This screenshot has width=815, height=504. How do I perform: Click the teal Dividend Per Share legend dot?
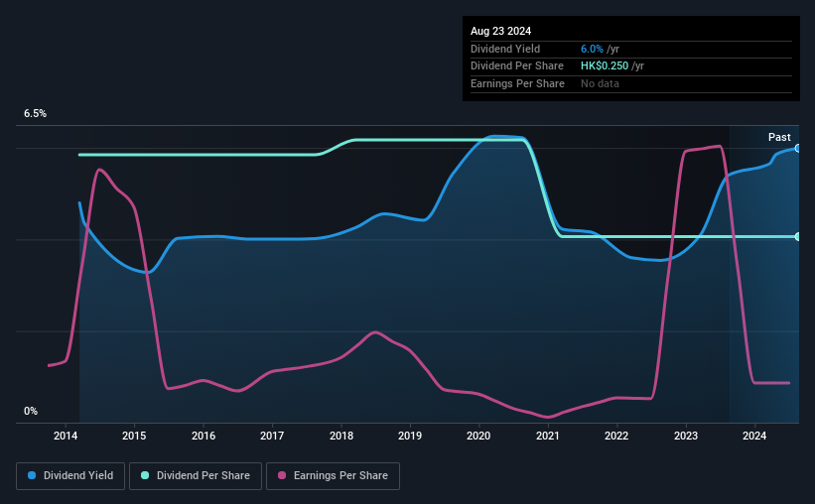pos(145,475)
